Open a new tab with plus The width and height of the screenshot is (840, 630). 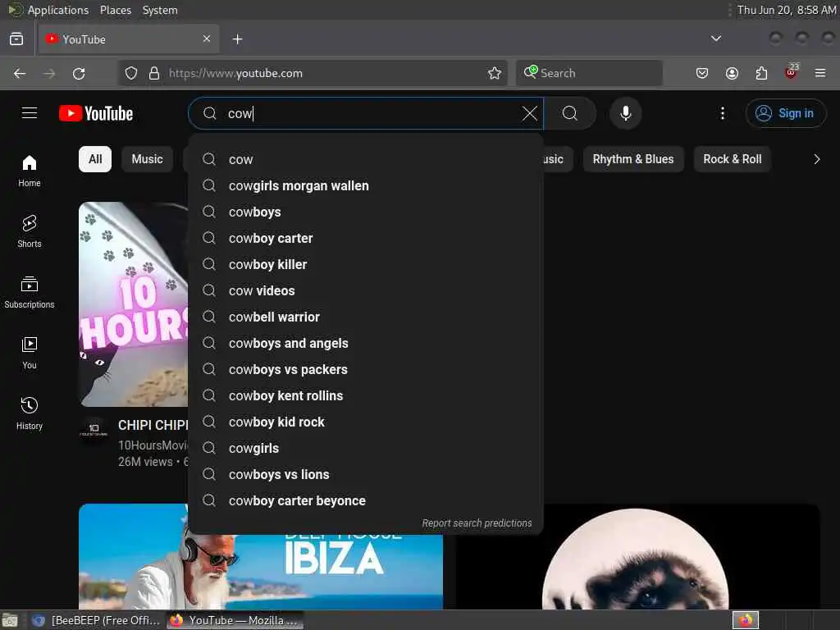(237, 39)
